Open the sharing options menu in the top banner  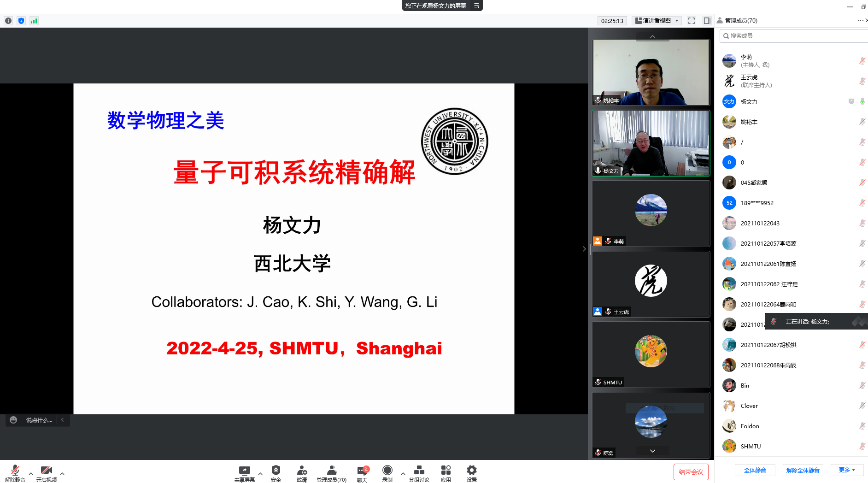pyautogui.click(x=477, y=6)
